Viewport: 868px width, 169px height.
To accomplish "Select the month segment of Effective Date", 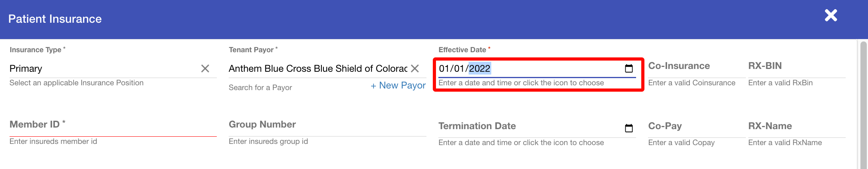I will click(x=444, y=69).
